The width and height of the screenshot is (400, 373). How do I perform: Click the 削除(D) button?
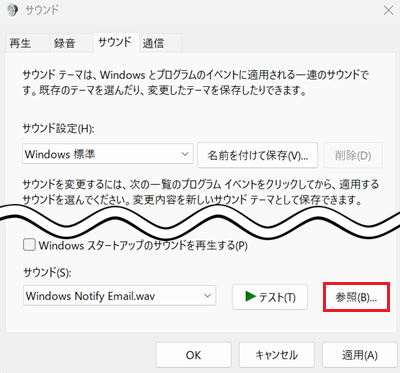pyautogui.click(x=353, y=155)
